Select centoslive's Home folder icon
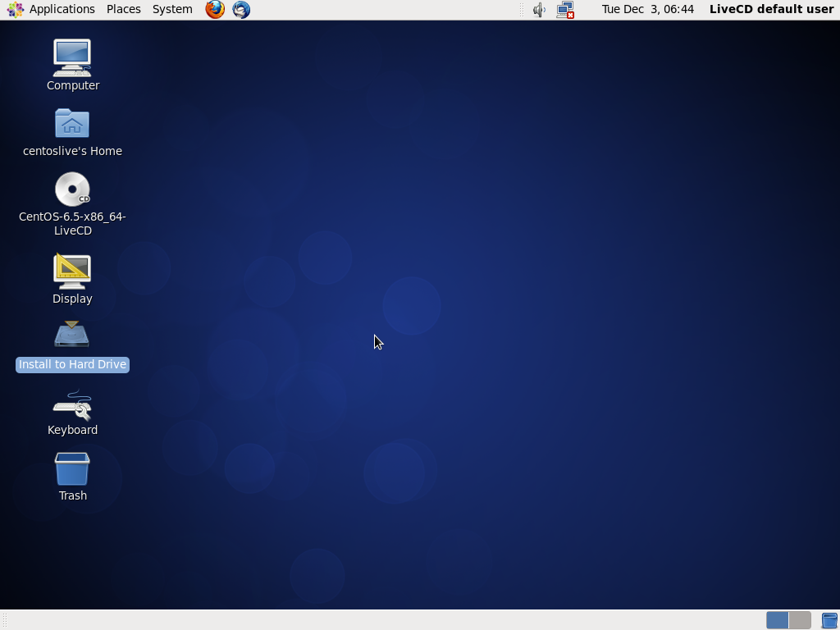The width and height of the screenshot is (840, 630). click(72, 124)
